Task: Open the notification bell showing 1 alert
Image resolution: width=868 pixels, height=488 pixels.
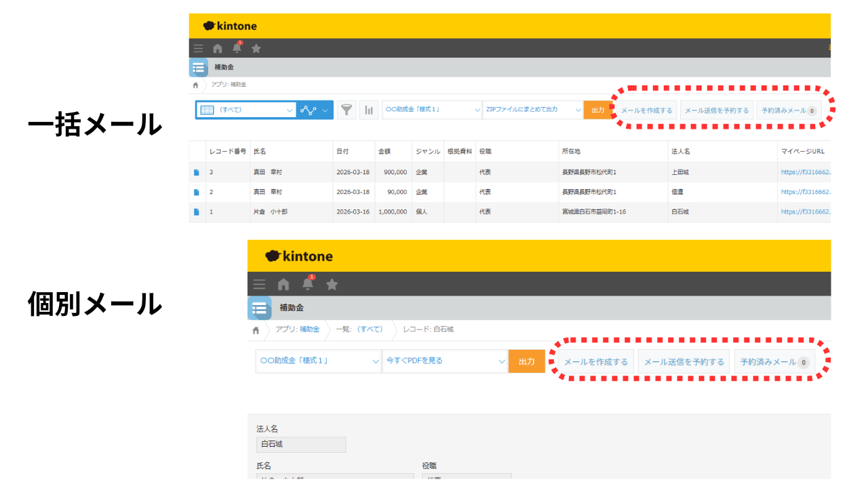Action: point(237,47)
